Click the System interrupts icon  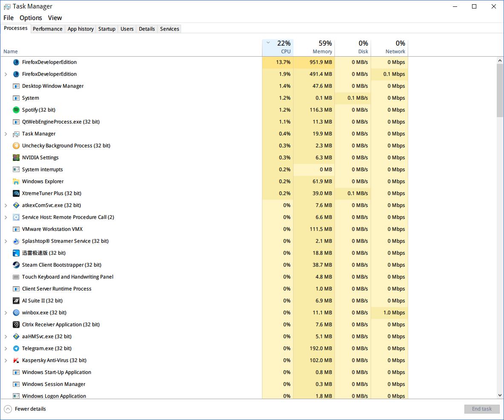coord(16,170)
